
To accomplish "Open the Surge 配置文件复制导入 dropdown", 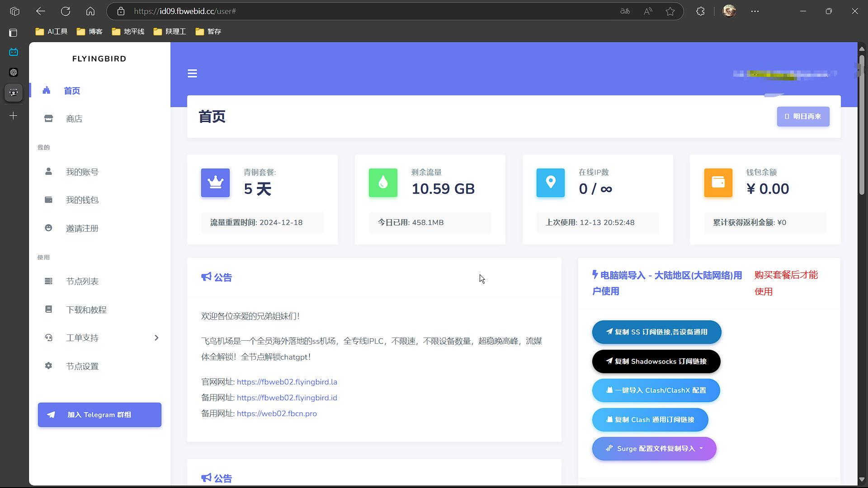I will (654, 449).
